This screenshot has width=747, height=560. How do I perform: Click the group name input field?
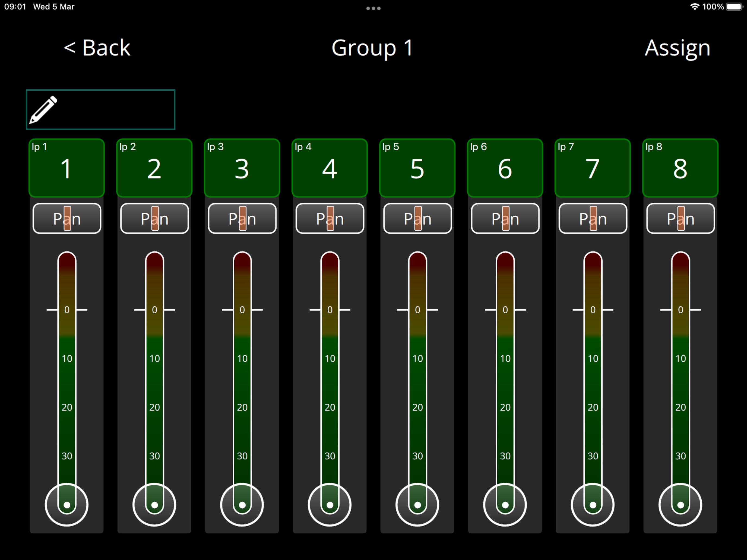(x=101, y=110)
